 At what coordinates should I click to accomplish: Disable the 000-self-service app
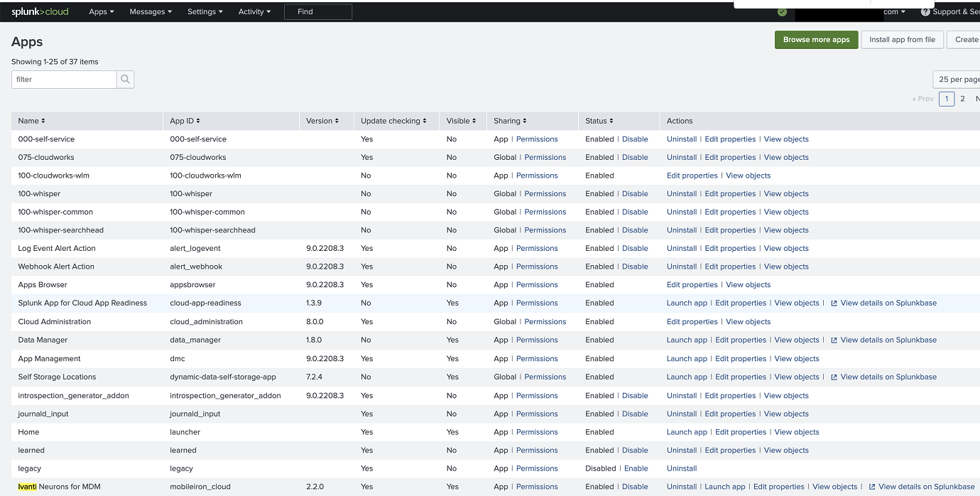(x=635, y=139)
